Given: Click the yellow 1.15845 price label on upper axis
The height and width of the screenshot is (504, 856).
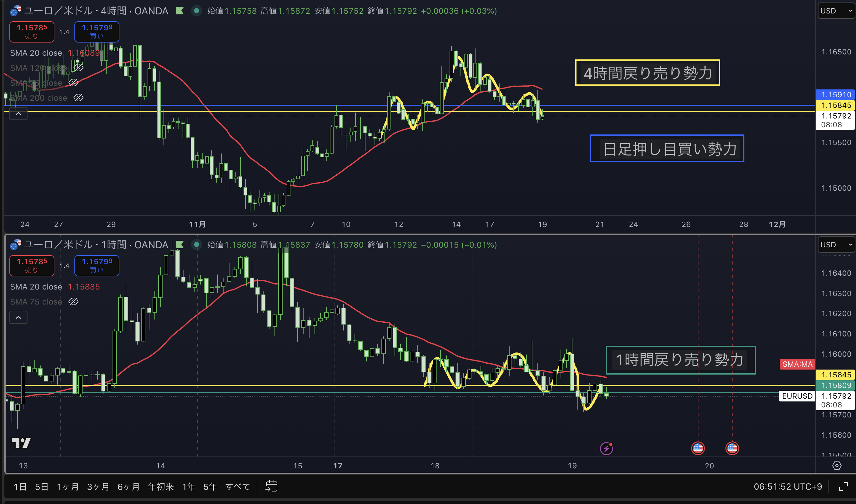Looking at the screenshot, I should click(836, 105).
